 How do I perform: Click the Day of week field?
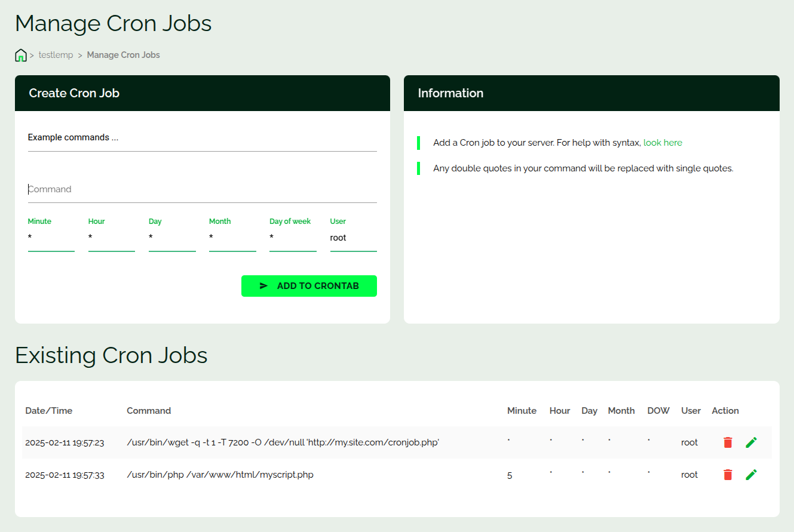[x=293, y=238]
